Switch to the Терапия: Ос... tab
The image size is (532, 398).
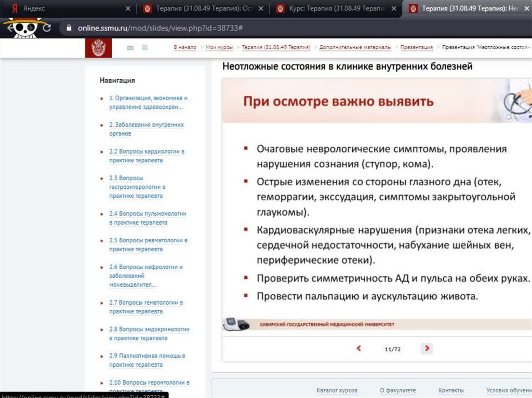pyautogui.click(x=203, y=8)
